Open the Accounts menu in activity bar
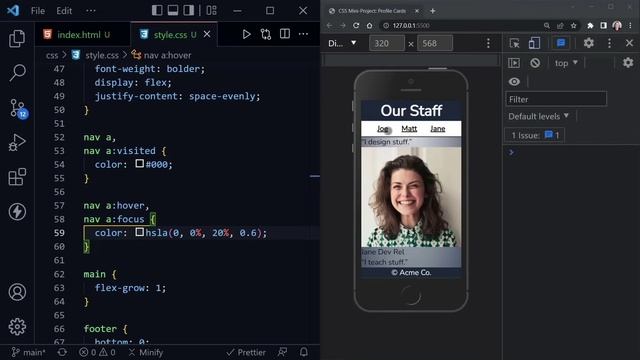Screen dimensions: 640x360 coord(17,292)
